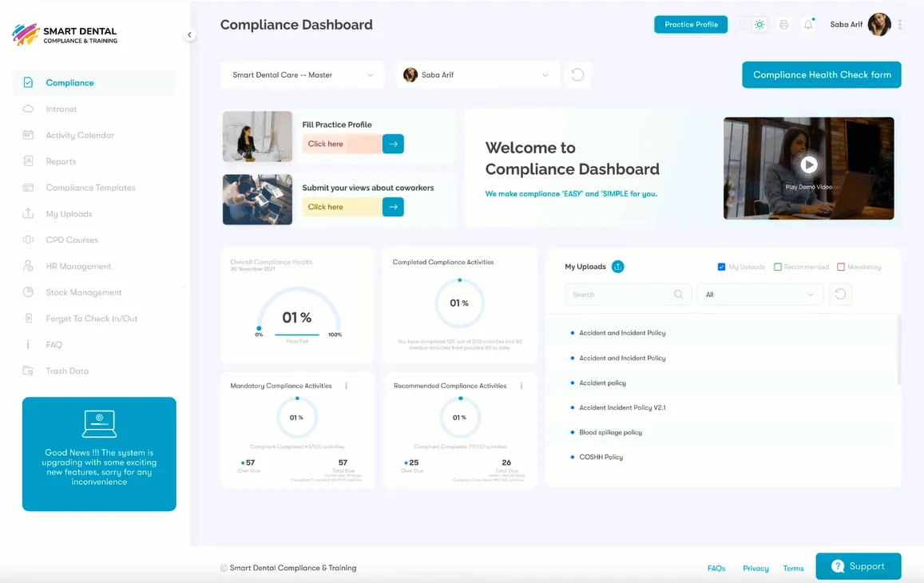Viewport: 924px width, 583px height.
Task: Click the Trash Data icon
Action: coord(28,371)
